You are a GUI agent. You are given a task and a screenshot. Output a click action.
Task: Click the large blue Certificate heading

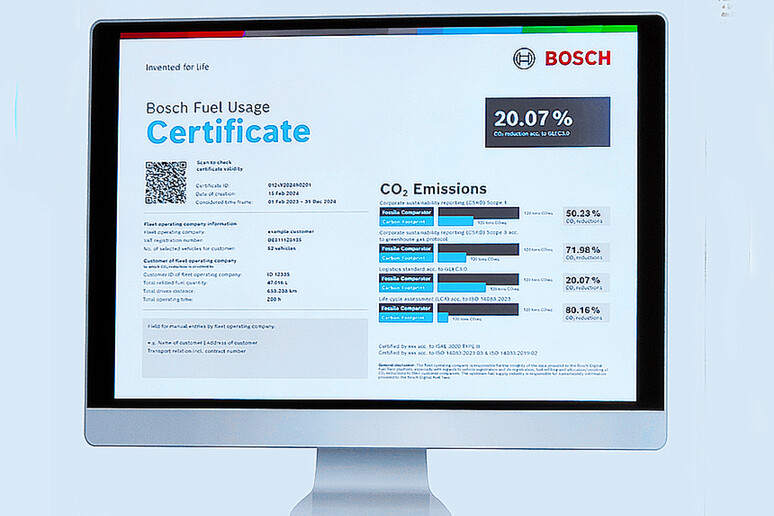(x=228, y=131)
